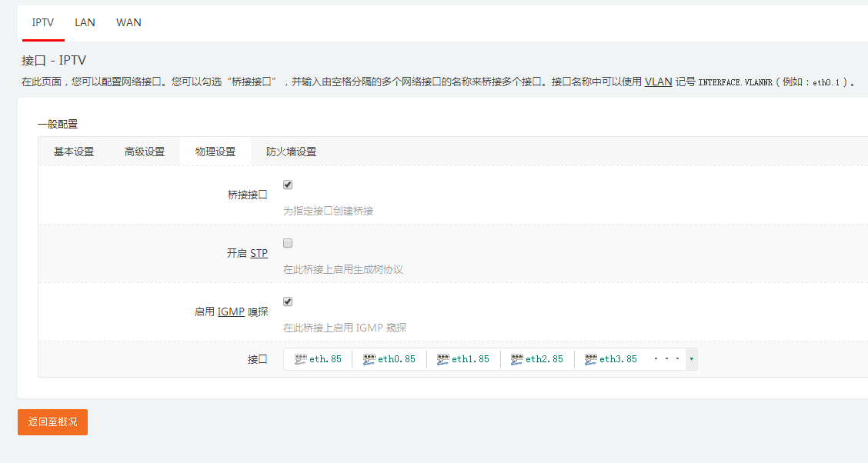Open the STP link
The image size is (868, 463).
pyautogui.click(x=259, y=252)
